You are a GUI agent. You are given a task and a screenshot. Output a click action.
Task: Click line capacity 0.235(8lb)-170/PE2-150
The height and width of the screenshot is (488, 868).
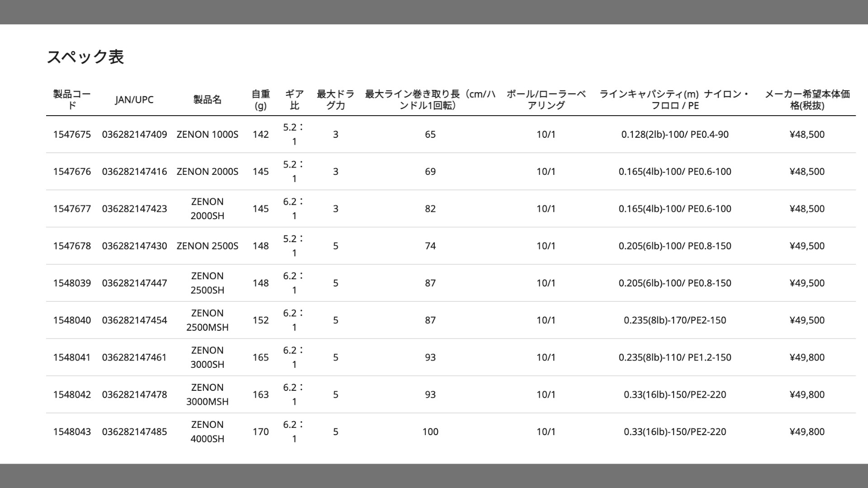point(675,320)
